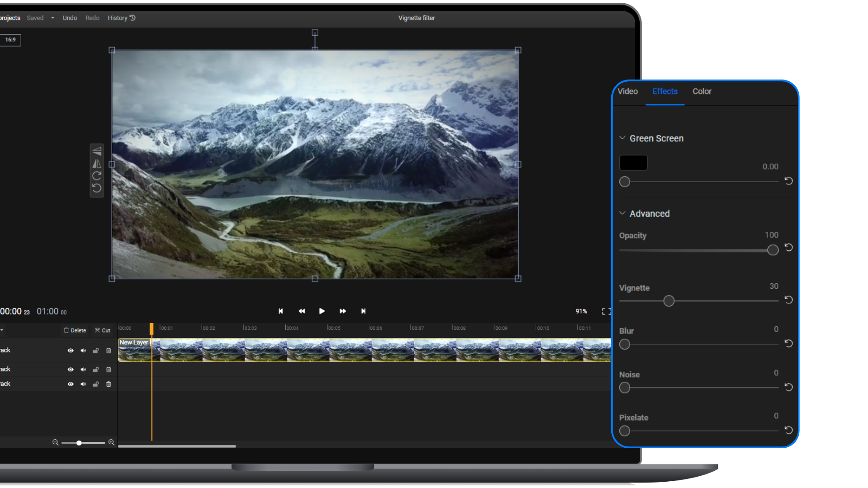Switch to the Video tab

pyautogui.click(x=627, y=91)
